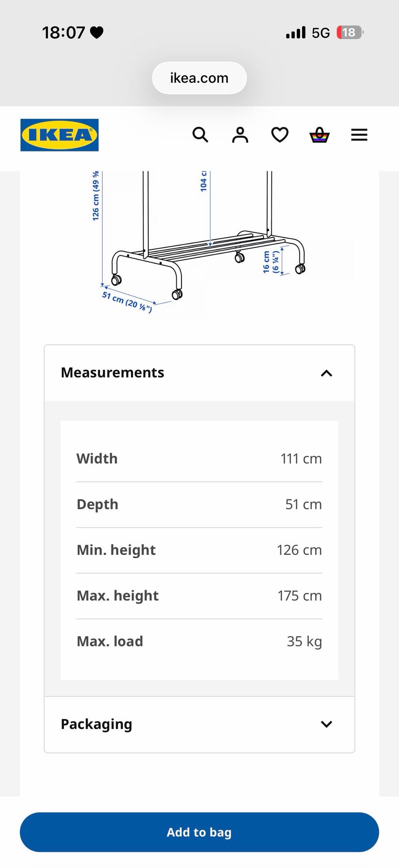Select the Width 111 cm row
This screenshot has width=399, height=868.
click(x=199, y=459)
